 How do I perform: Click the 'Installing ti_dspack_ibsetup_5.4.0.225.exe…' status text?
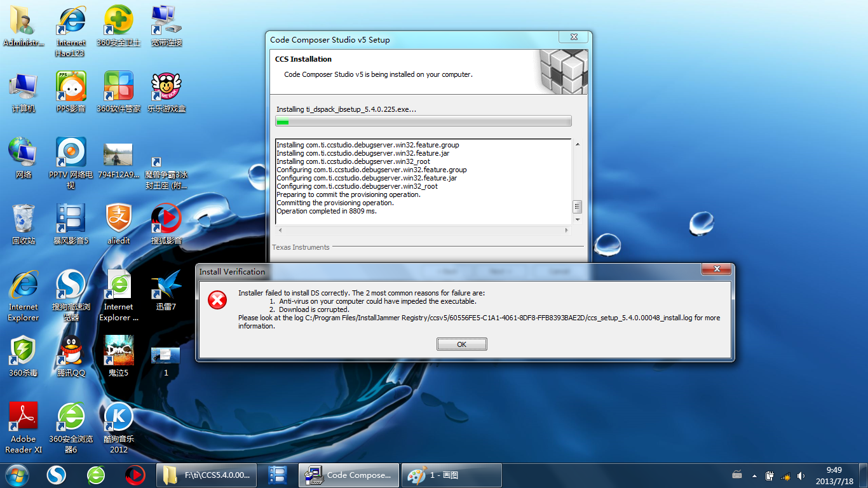tap(346, 109)
